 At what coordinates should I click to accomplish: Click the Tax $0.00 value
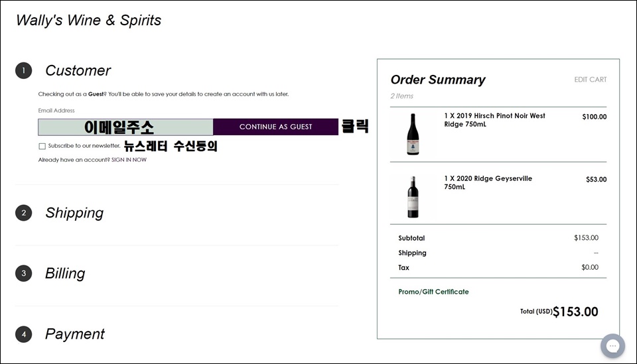tap(590, 267)
